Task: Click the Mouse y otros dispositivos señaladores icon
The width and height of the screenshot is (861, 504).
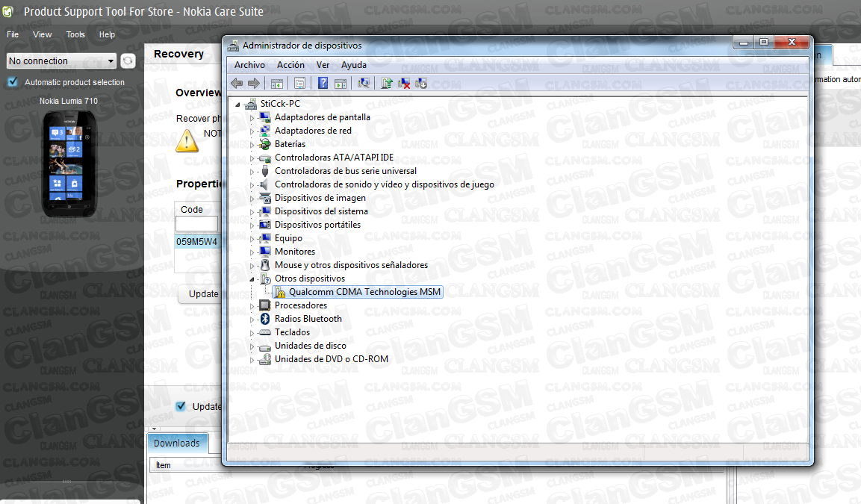Action: pyautogui.click(x=265, y=265)
